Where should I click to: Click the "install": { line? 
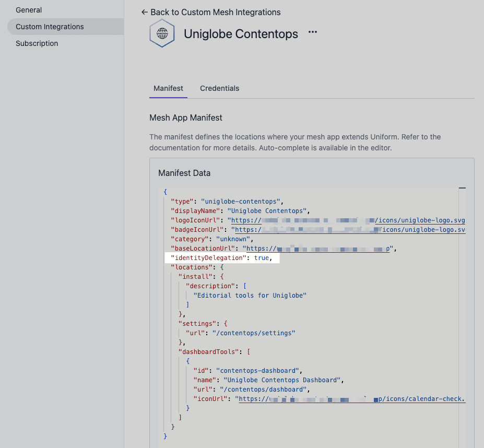tap(201, 277)
